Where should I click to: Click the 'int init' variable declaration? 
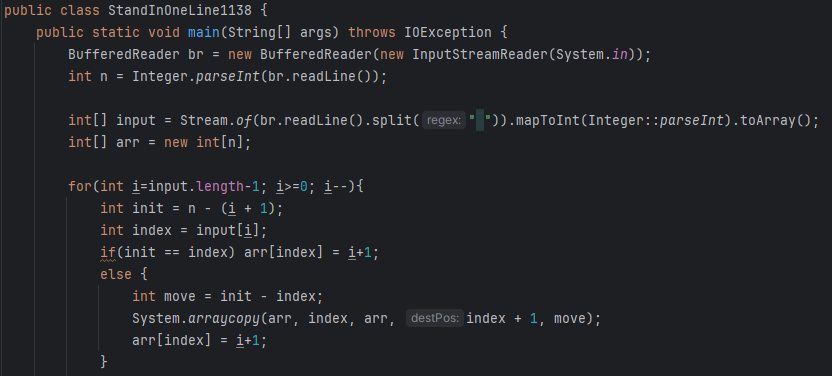132,208
